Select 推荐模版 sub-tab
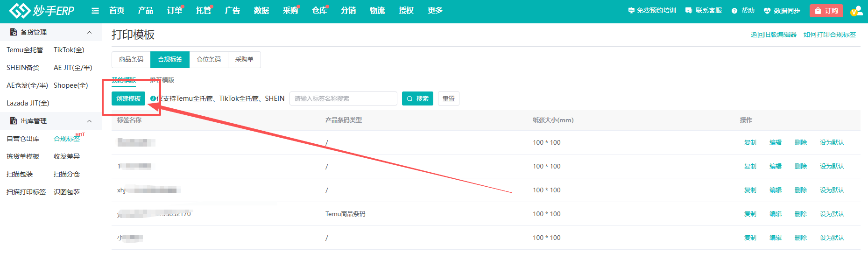This screenshot has width=868, height=253. [x=162, y=80]
